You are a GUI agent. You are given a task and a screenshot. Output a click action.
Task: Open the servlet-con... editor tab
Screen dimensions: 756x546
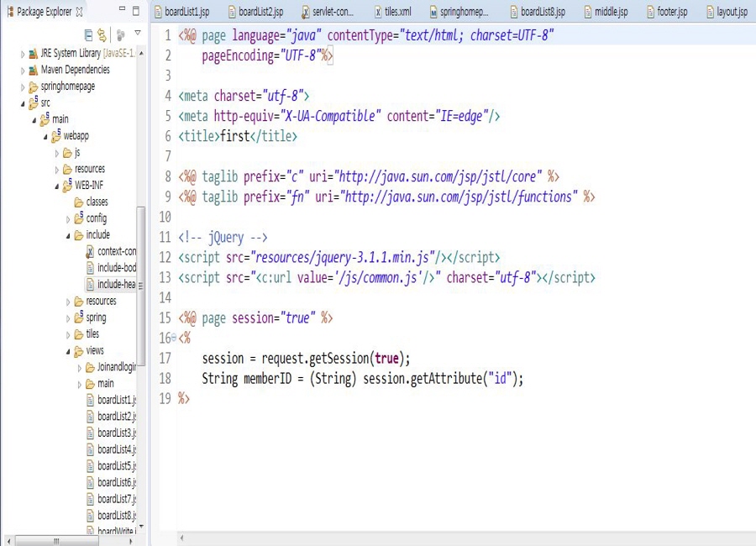(328, 12)
